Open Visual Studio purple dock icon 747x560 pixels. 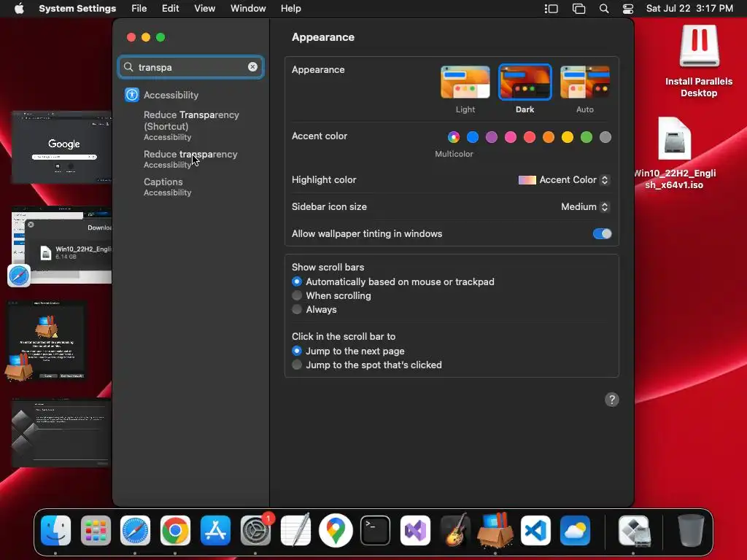coord(415,531)
